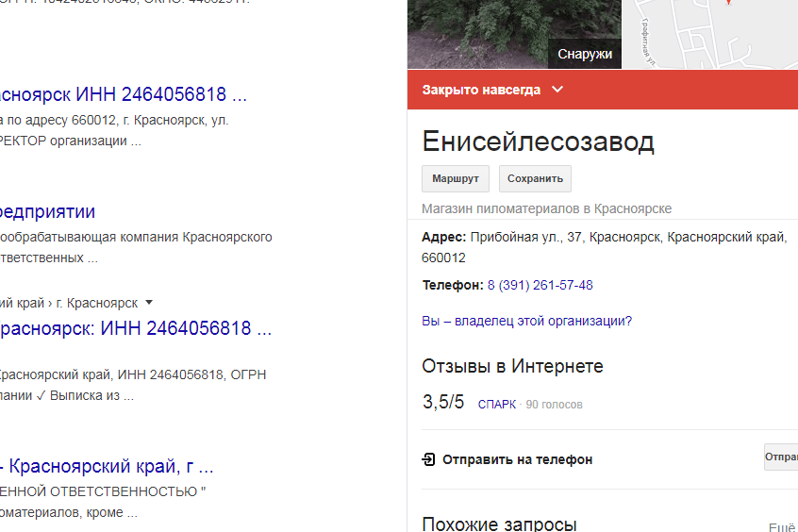The width and height of the screenshot is (798, 532).
Task: Click the 'Маршрут' directions button
Action: click(x=456, y=178)
